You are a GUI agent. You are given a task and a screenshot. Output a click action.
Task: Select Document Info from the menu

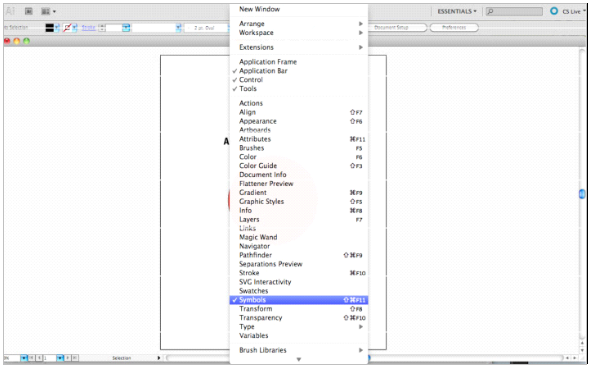(x=299, y=175)
